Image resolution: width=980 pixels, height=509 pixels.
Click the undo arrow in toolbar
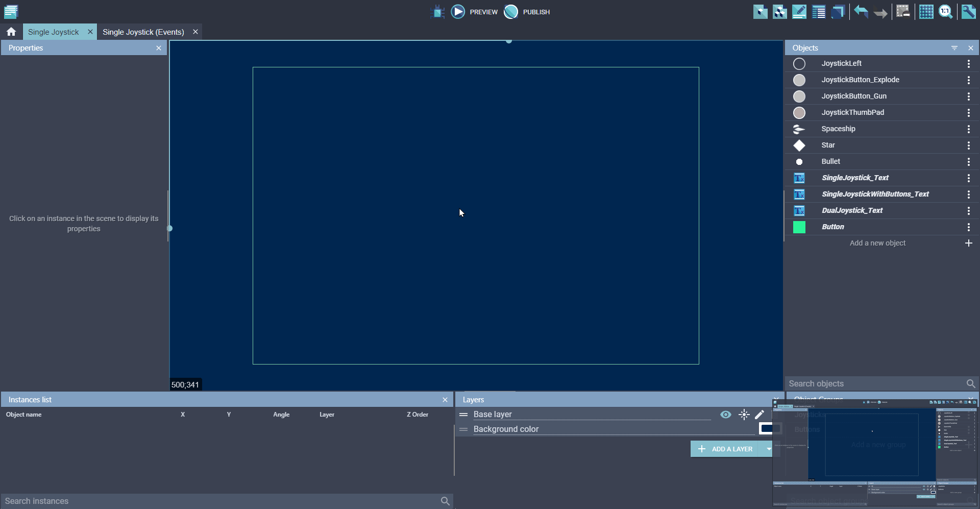point(861,12)
